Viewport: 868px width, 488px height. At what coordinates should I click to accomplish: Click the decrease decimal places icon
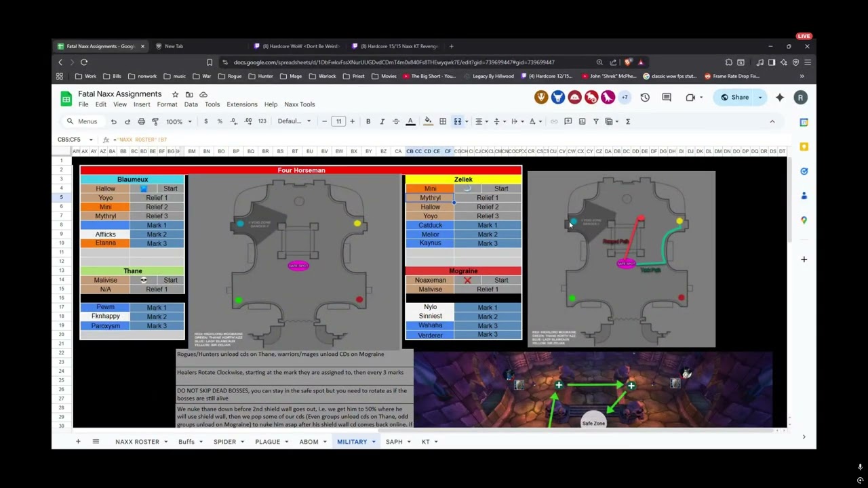coord(234,121)
